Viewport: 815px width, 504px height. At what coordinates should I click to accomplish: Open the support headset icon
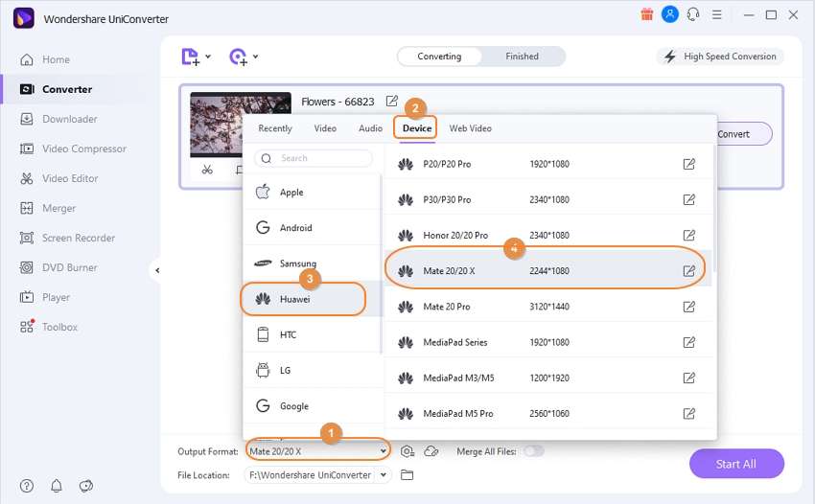[693, 14]
